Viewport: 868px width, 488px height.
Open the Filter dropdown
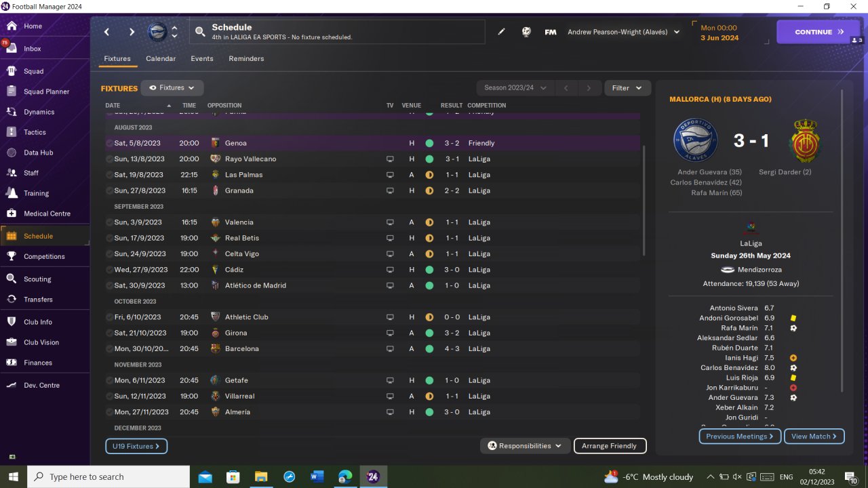coord(627,88)
